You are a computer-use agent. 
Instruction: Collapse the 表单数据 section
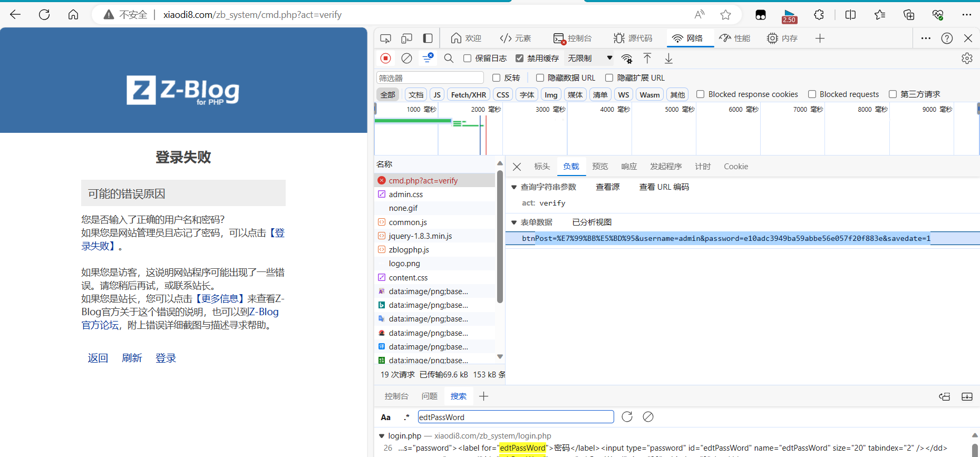pyautogui.click(x=514, y=222)
